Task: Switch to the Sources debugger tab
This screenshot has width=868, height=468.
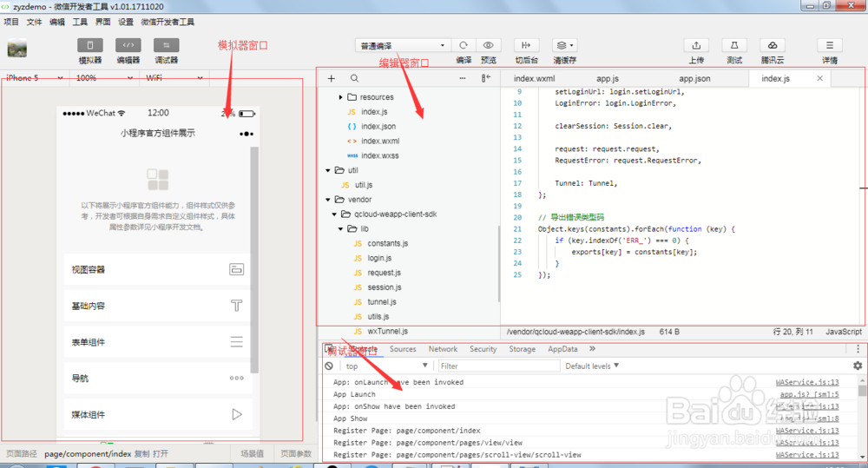Action: tap(403, 349)
